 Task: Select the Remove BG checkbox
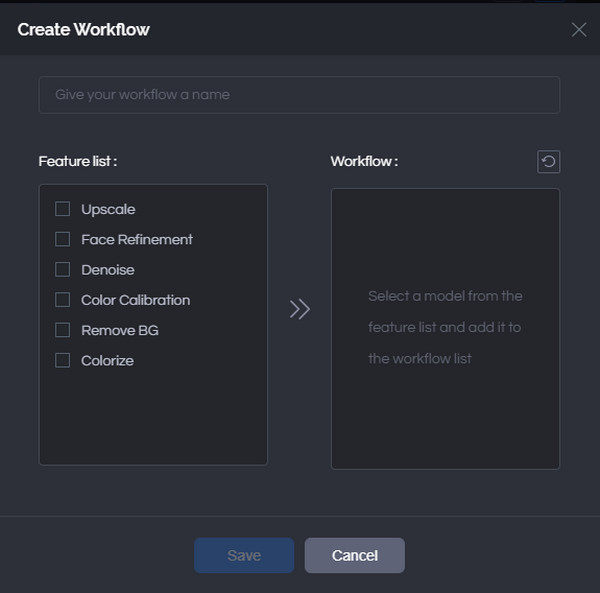click(x=62, y=330)
